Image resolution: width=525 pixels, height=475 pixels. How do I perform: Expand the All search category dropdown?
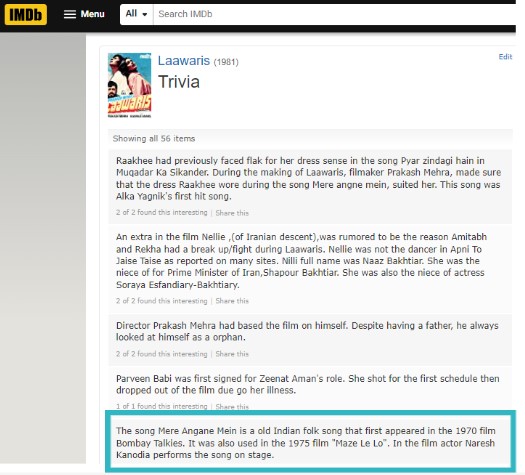[137, 14]
